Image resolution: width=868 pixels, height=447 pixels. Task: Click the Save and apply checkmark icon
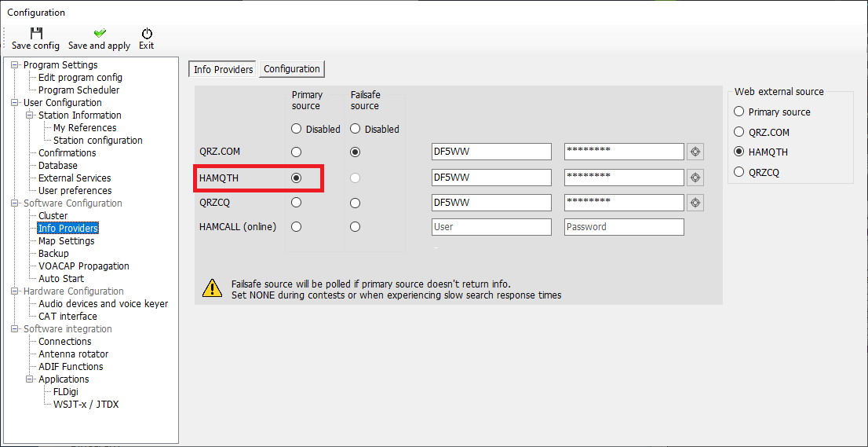point(100,33)
